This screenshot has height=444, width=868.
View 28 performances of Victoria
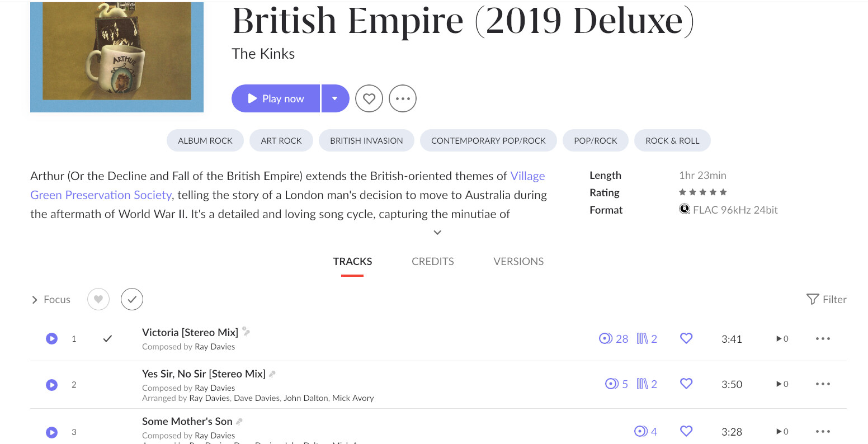614,338
